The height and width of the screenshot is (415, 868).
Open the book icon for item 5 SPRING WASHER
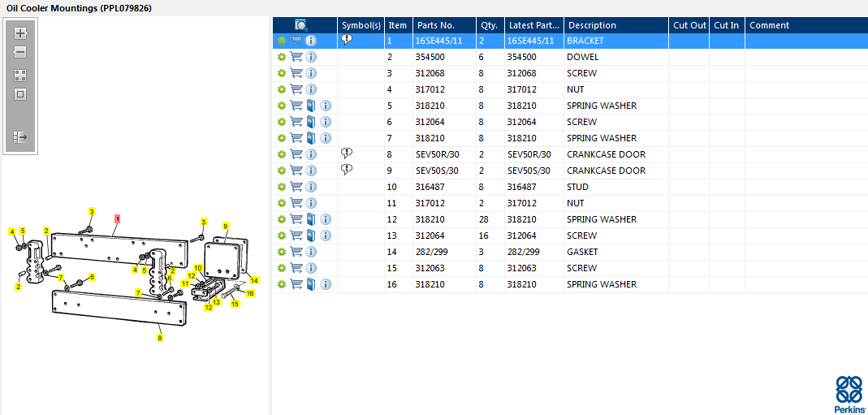(310, 106)
